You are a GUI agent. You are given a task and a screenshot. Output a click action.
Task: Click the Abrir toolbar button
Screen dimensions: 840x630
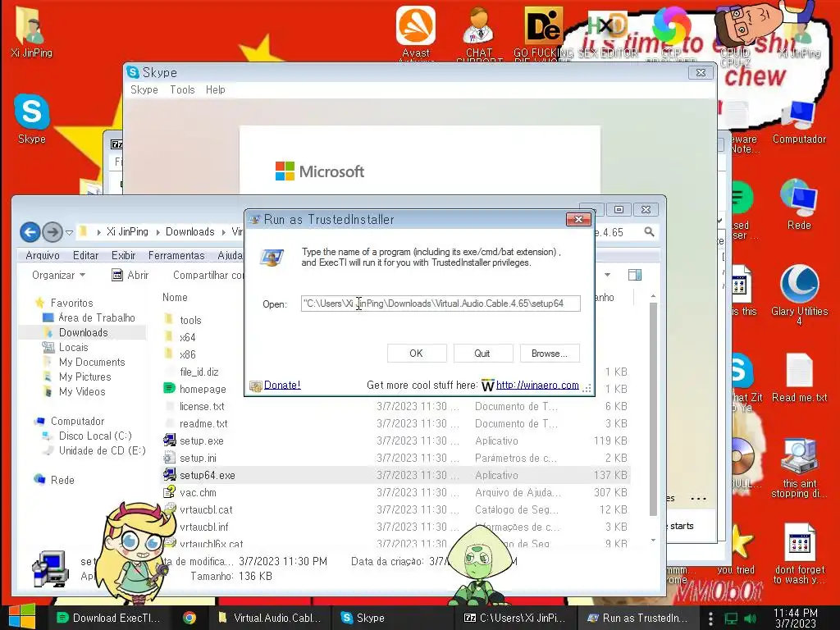pos(130,275)
